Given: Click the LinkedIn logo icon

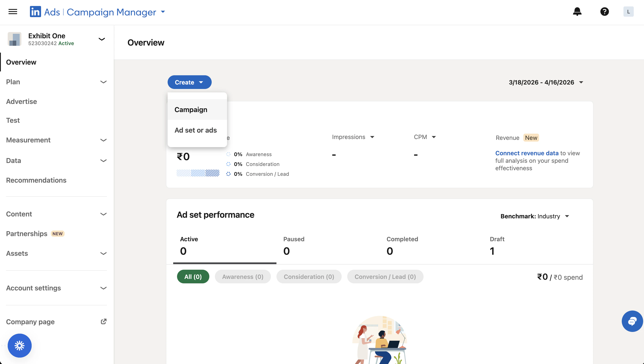Looking at the screenshot, I should click(x=35, y=12).
